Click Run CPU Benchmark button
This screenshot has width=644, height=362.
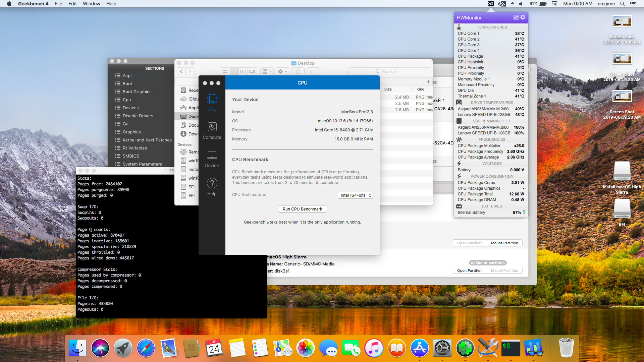point(302,209)
